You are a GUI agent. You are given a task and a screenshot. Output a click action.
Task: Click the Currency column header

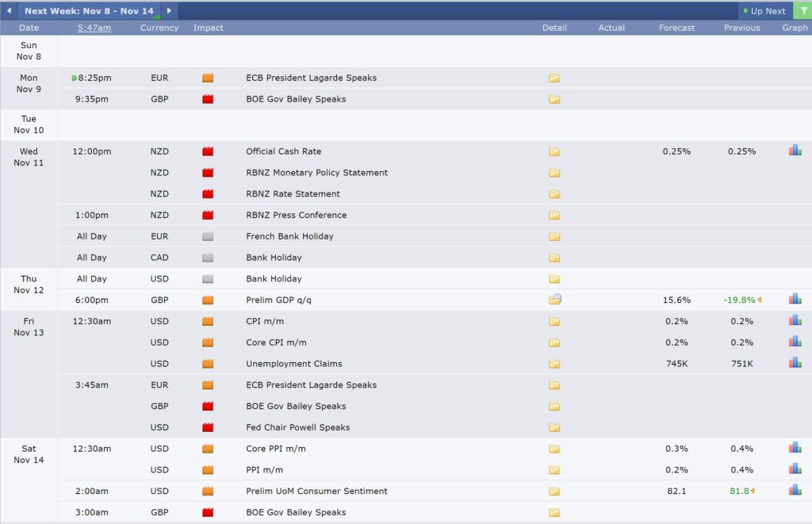159,28
